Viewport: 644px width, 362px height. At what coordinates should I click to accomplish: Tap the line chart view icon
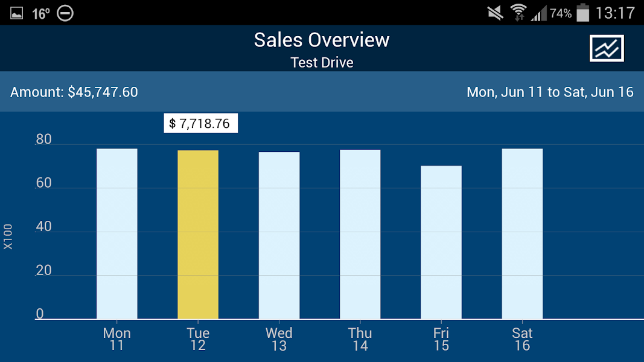(607, 48)
